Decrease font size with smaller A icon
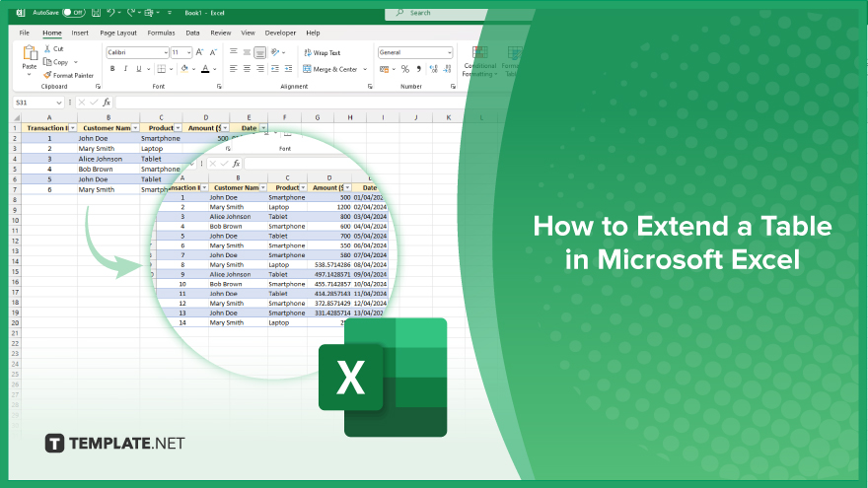 tap(213, 52)
